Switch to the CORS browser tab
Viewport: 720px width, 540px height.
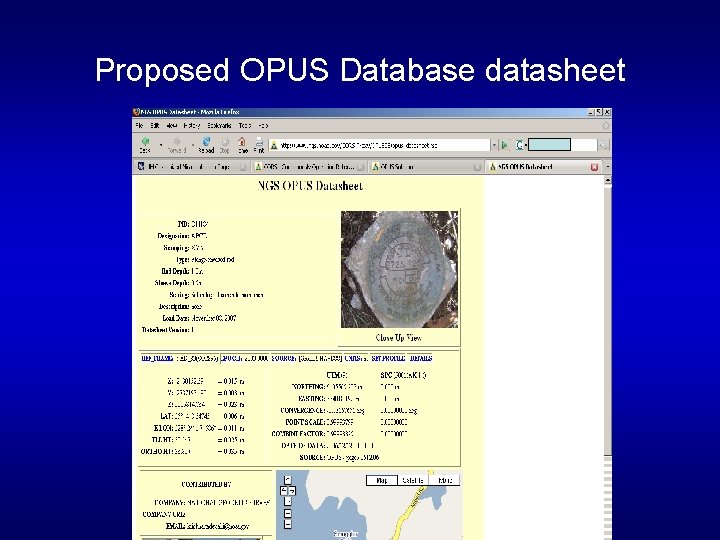(309, 167)
